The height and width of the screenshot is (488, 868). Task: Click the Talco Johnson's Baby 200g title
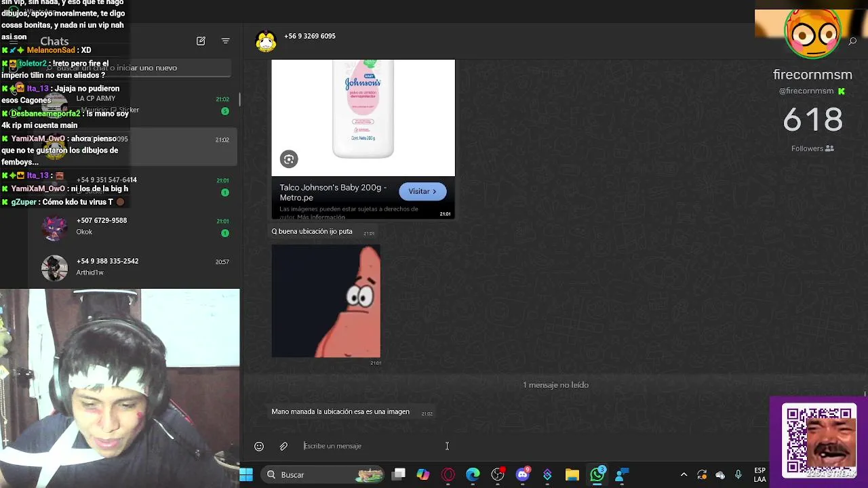(333, 192)
